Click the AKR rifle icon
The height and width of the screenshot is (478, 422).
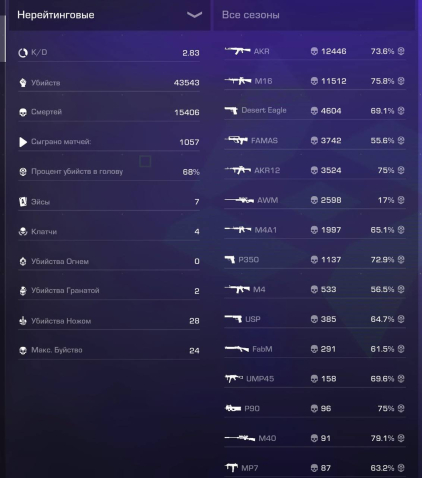coord(237,51)
